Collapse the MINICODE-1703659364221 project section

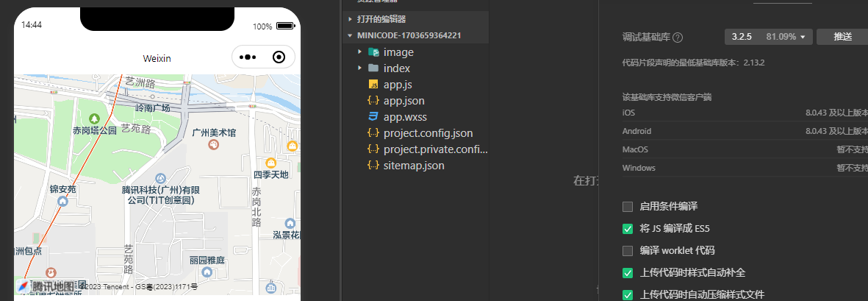(415, 35)
